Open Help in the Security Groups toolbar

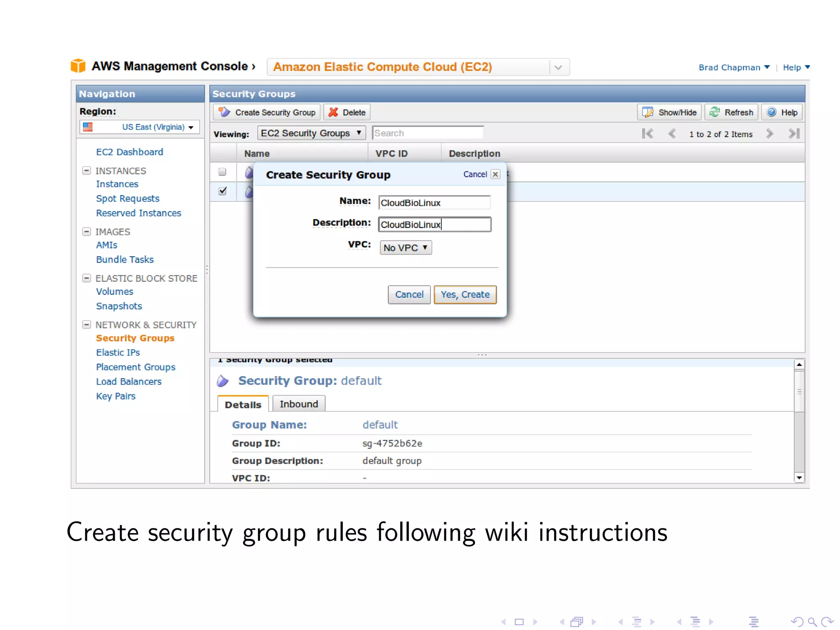(782, 112)
